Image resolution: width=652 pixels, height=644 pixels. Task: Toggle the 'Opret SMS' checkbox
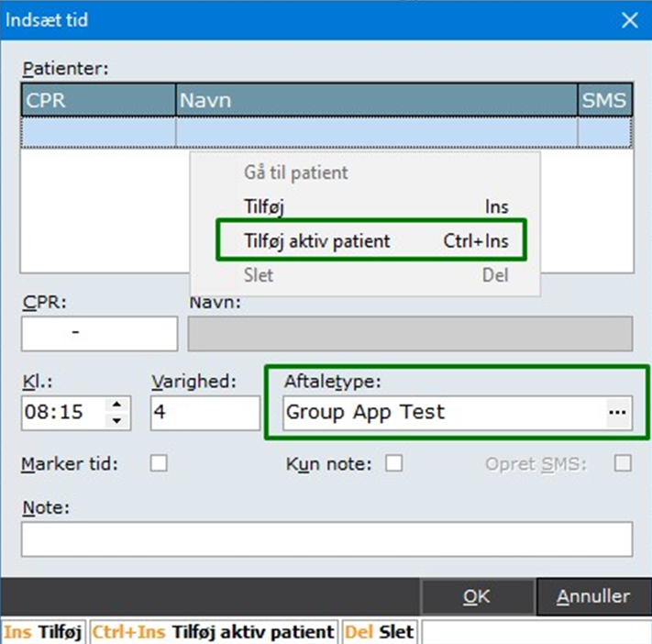point(623,463)
